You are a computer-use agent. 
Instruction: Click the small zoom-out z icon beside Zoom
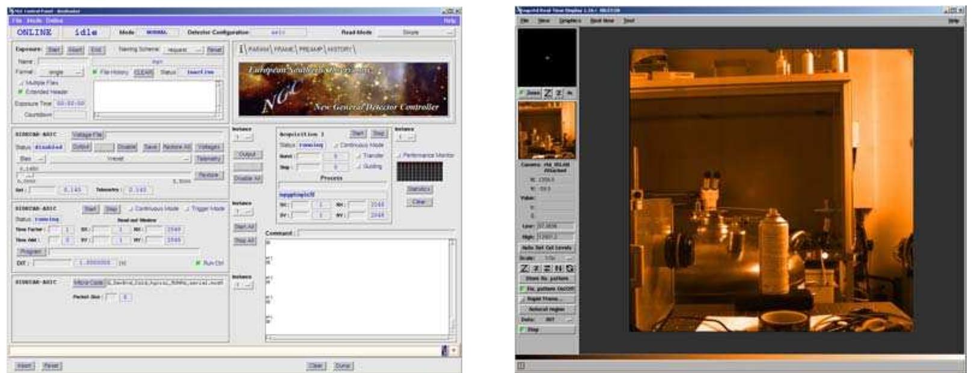(x=559, y=93)
